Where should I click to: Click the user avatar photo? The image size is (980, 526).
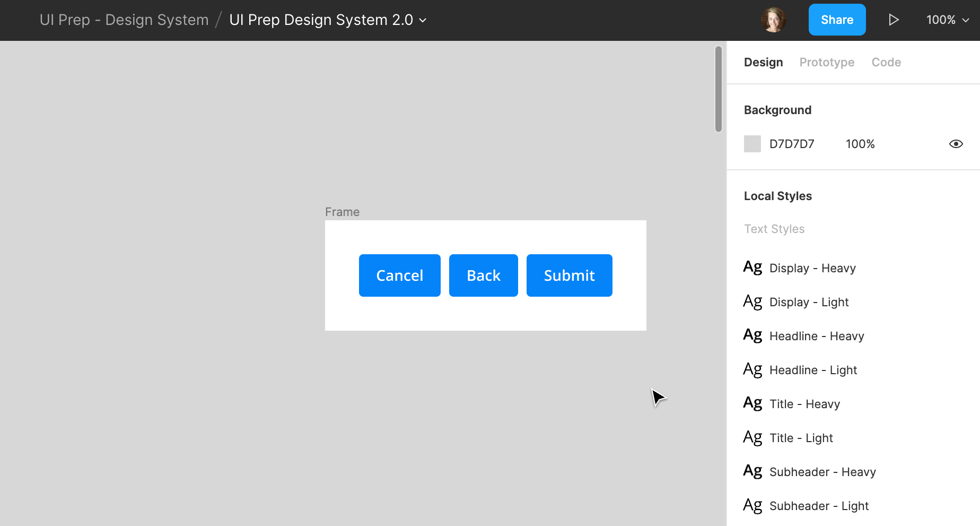click(x=774, y=20)
